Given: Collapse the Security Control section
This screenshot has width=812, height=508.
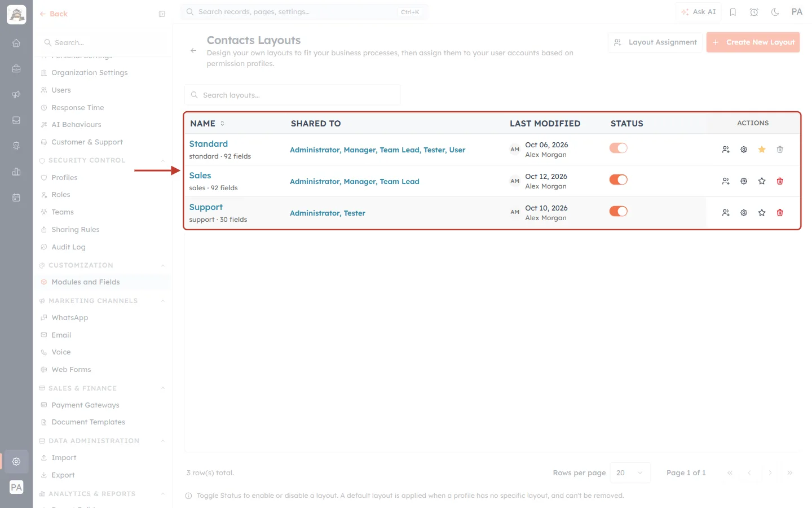Looking at the screenshot, I should point(163,160).
